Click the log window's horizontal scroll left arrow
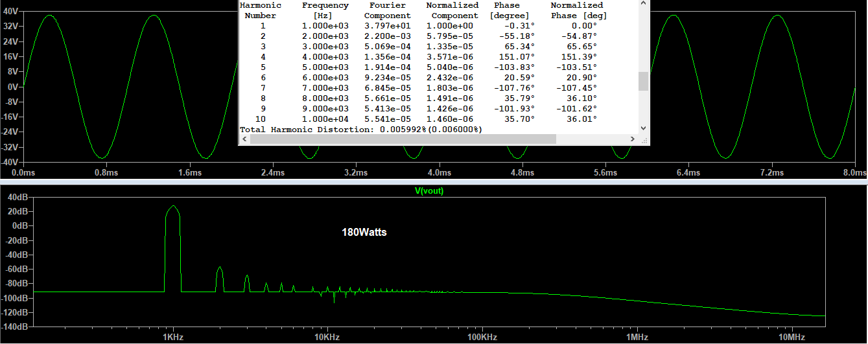 click(x=244, y=139)
